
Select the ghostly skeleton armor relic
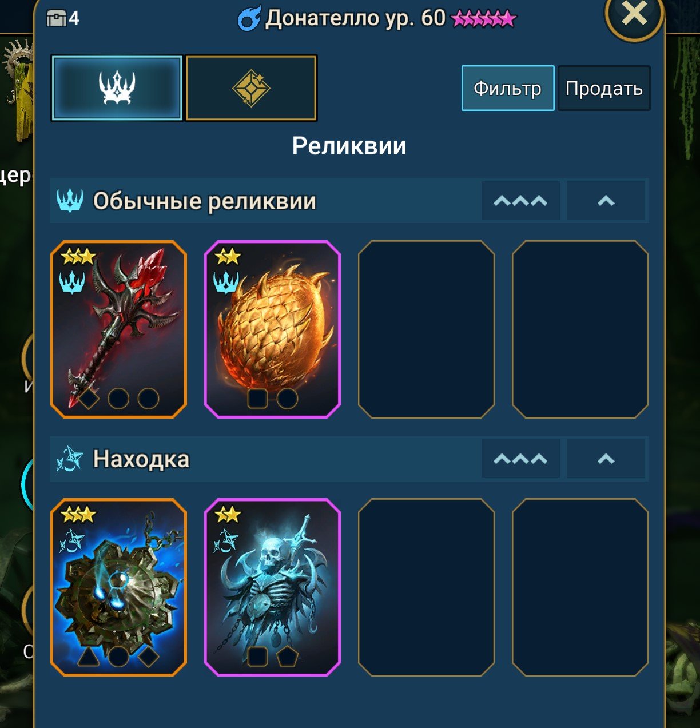[272, 587]
